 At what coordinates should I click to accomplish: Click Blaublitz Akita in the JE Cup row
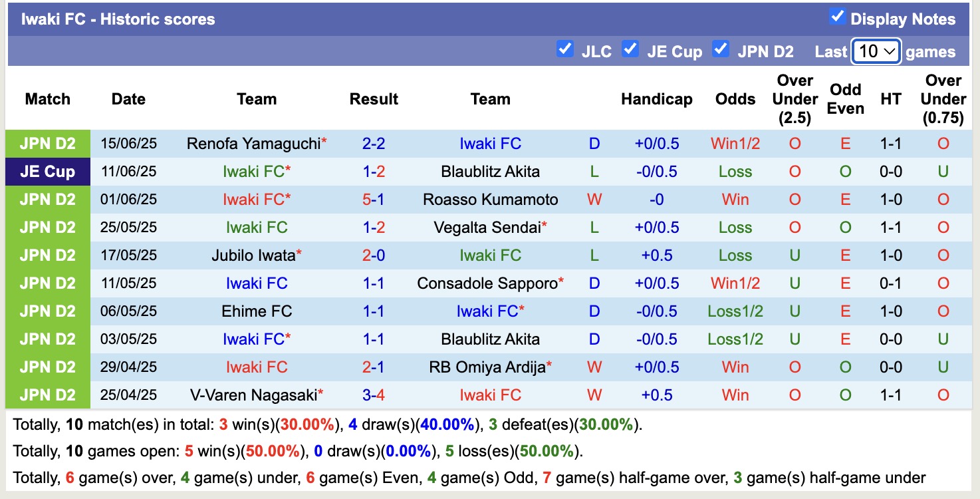click(x=490, y=171)
